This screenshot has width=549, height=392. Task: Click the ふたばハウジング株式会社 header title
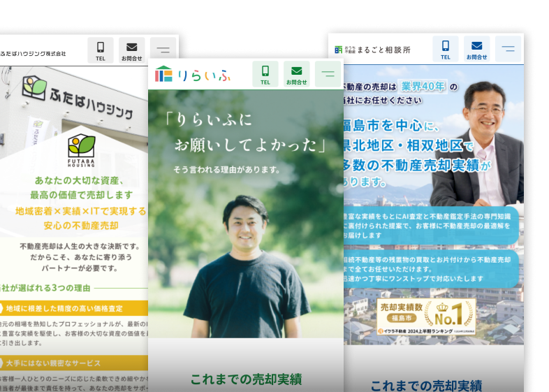coord(33,53)
